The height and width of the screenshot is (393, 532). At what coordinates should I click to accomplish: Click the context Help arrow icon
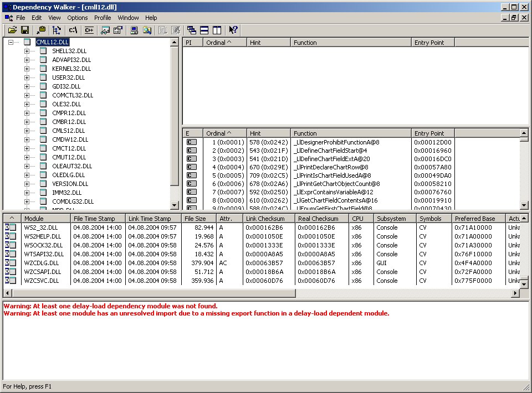coord(233,30)
